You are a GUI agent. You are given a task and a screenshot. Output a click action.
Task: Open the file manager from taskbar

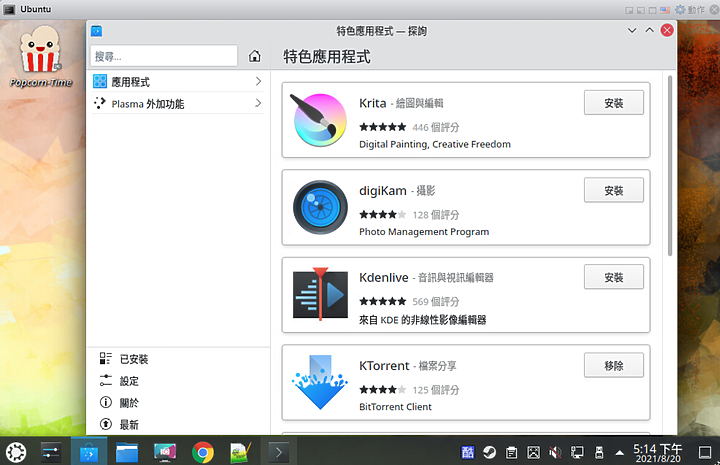[x=127, y=453]
